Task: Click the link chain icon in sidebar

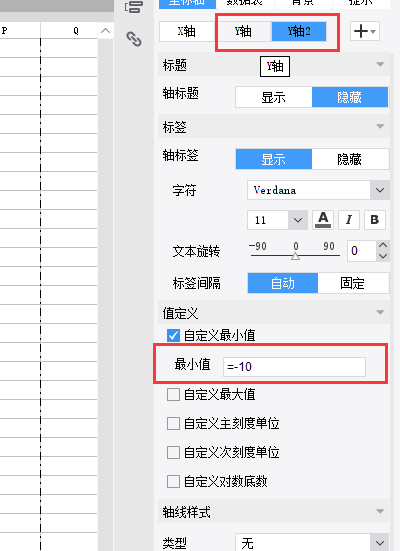Action: 134,39
